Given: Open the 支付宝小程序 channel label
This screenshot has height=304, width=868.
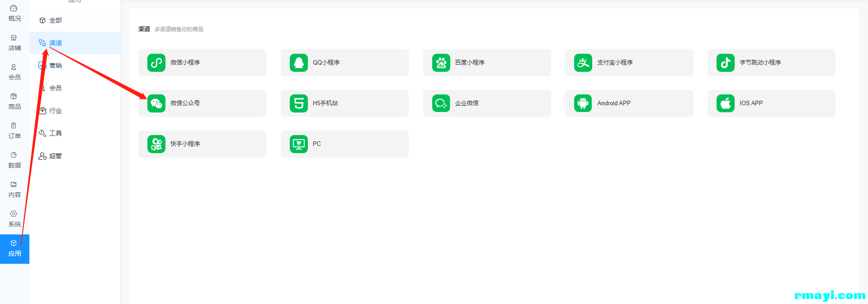Looking at the screenshot, I should click(615, 62).
